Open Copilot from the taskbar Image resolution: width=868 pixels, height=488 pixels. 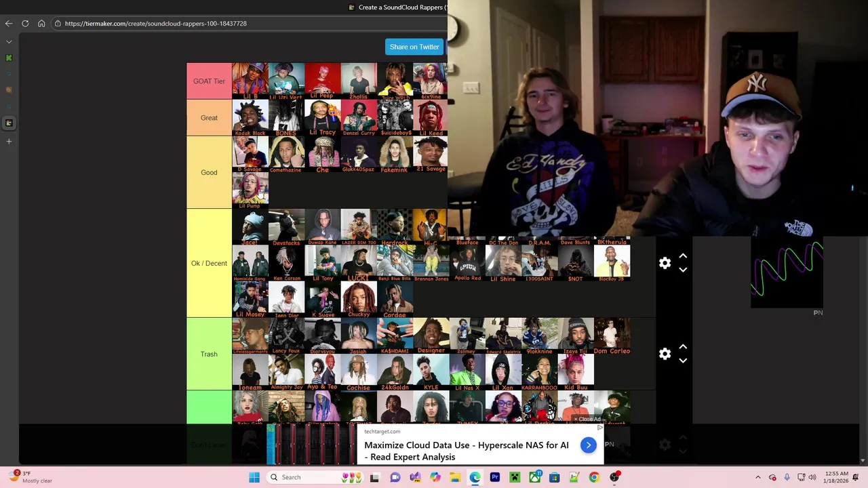click(435, 477)
